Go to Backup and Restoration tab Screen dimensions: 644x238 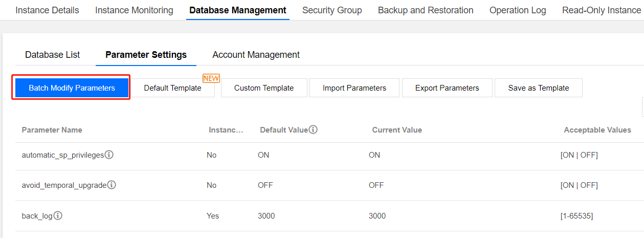click(x=426, y=10)
